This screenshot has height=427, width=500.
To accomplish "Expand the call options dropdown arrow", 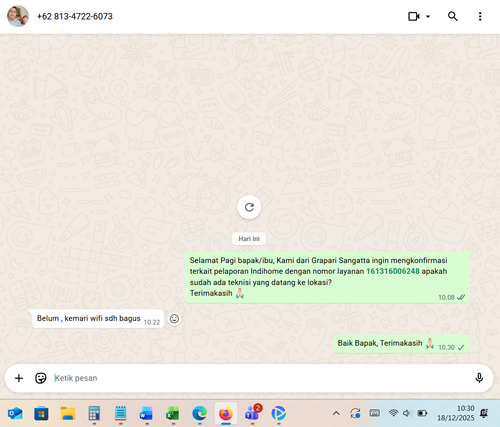I will pos(428,16).
